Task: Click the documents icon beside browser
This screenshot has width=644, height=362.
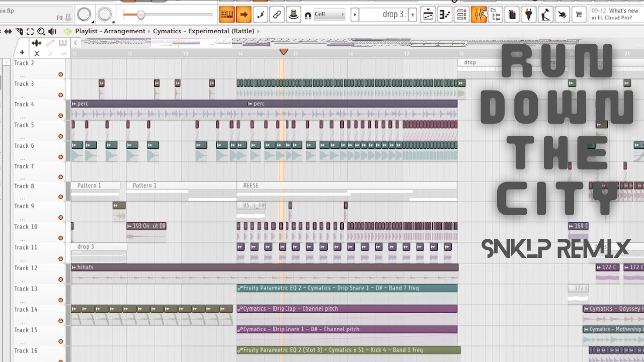Action: click(512, 15)
